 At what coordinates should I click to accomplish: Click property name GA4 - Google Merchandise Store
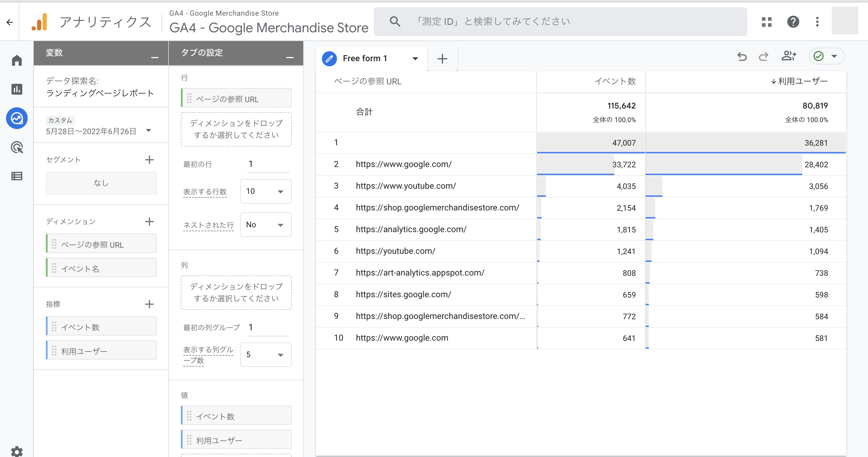coord(269,28)
